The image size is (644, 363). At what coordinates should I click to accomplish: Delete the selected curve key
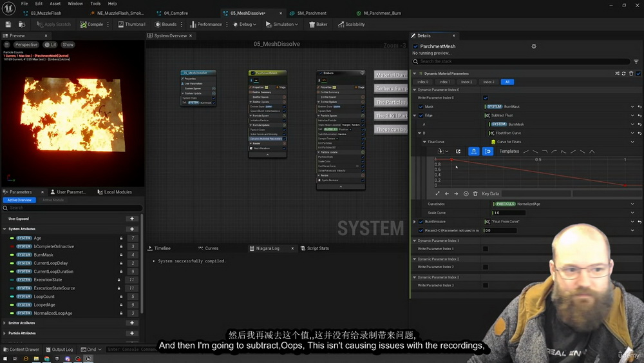(475, 193)
